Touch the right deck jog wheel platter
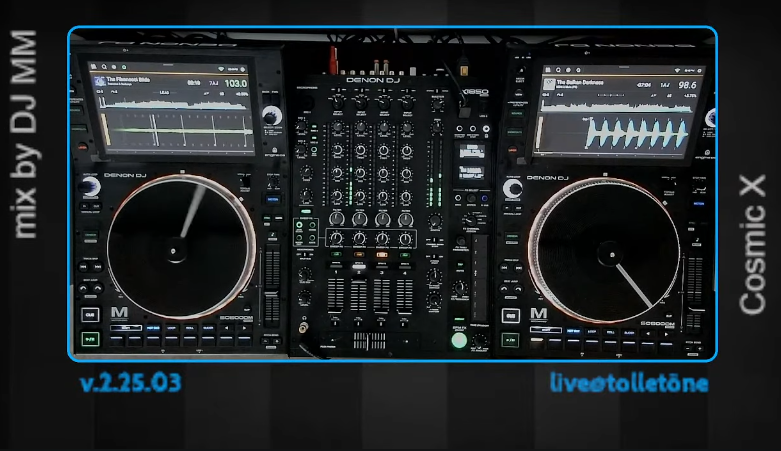This screenshot has width=781, height=451. [x=605, y=251]
